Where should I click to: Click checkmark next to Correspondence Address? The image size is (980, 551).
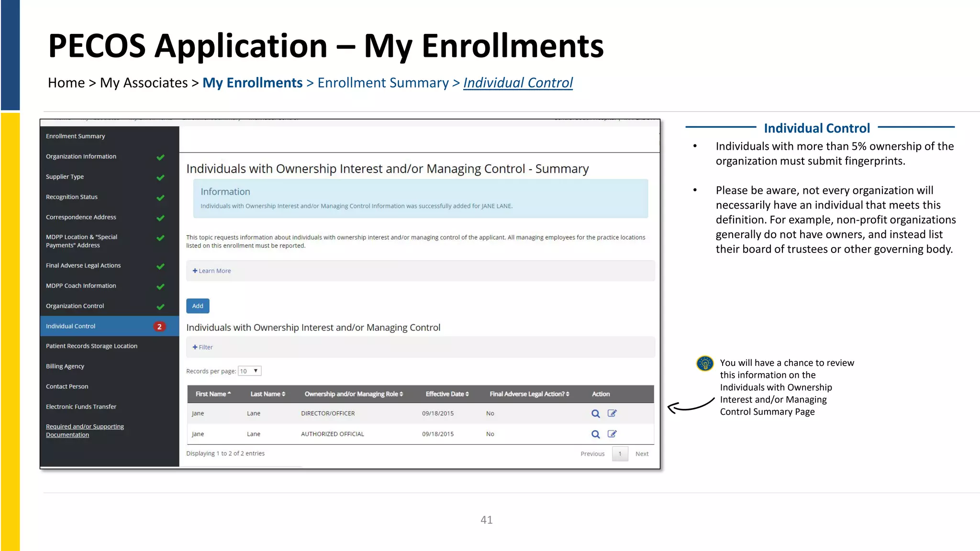pos(160,218)
